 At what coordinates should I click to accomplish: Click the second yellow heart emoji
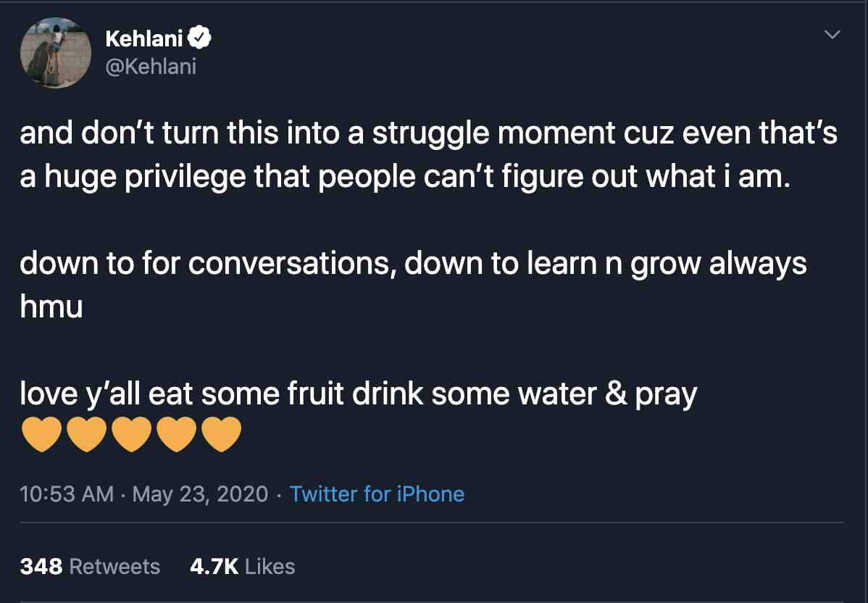[86, 435]
